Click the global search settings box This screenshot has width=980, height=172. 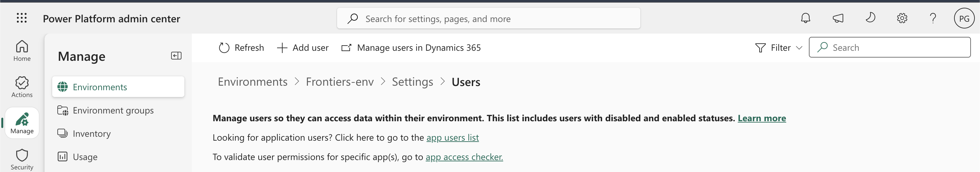click(x=488, y=19)
